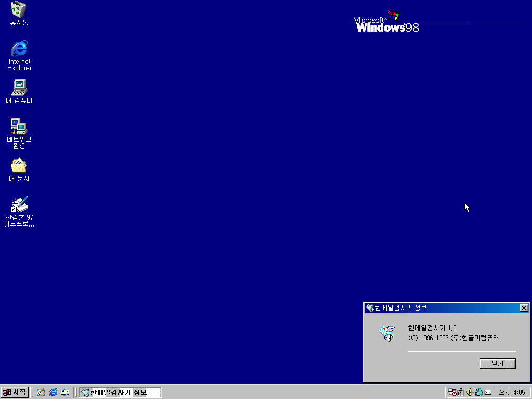Click the 한메일검사기 bird tray icon
Viewport: 532px width, 399px height.
(x=478, y=392)
